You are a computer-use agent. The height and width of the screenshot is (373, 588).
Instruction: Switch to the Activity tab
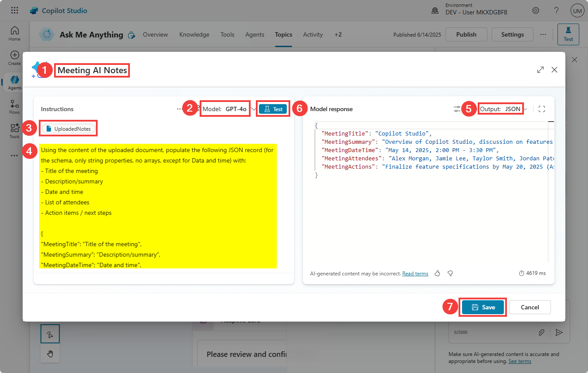(313, 34)
